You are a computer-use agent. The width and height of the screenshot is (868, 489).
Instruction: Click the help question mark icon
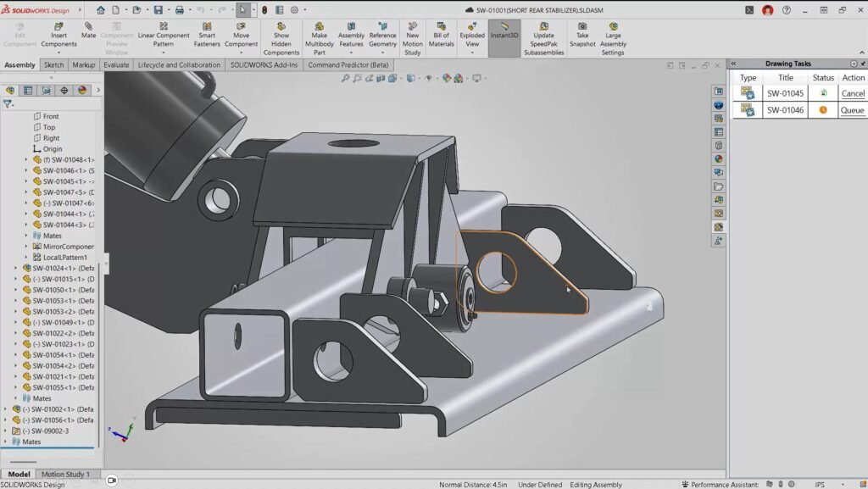point(786,10)
